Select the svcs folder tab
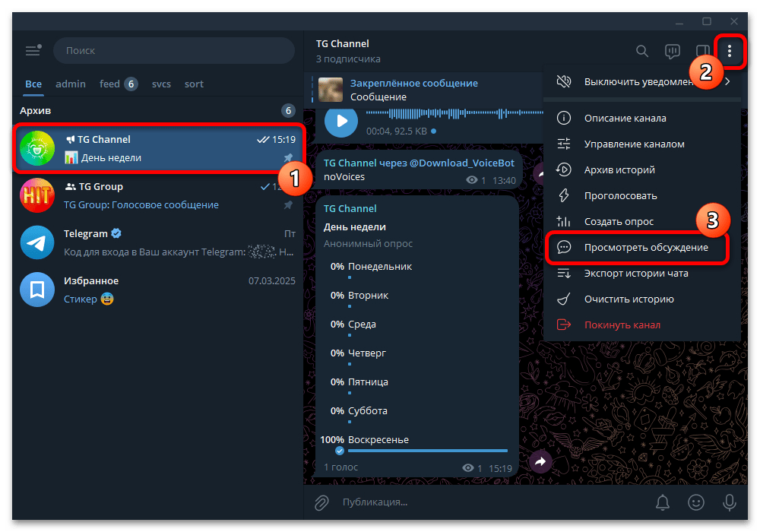Screen dimensions: 760x532 point(161,84)
